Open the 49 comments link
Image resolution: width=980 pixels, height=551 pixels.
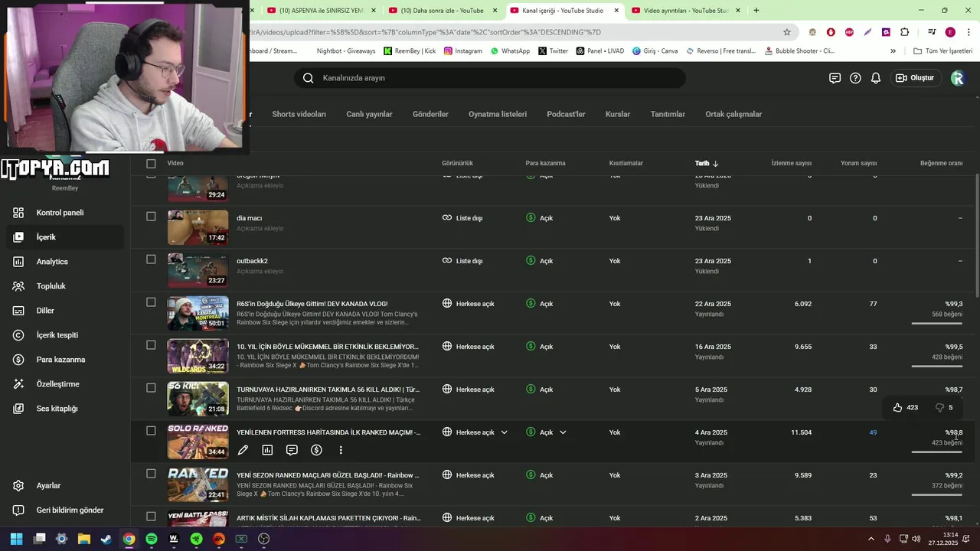[x=873, y=432]
